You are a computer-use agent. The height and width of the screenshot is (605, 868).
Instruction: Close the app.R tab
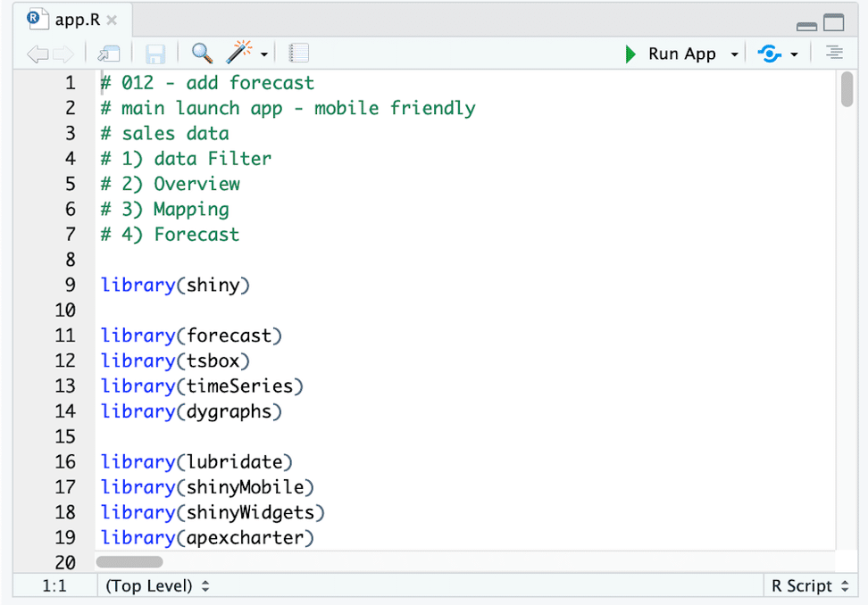(x=112, y=20)
